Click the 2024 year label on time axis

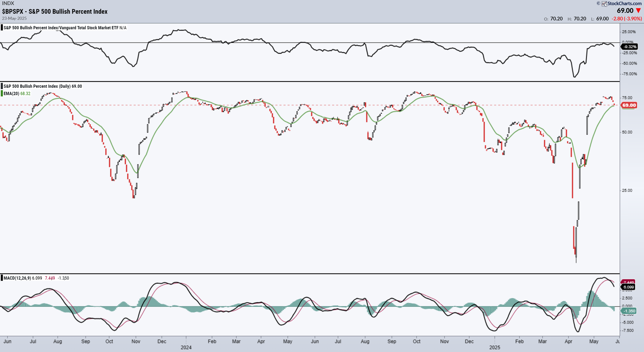pyautogui.click(x=186, y=347)
